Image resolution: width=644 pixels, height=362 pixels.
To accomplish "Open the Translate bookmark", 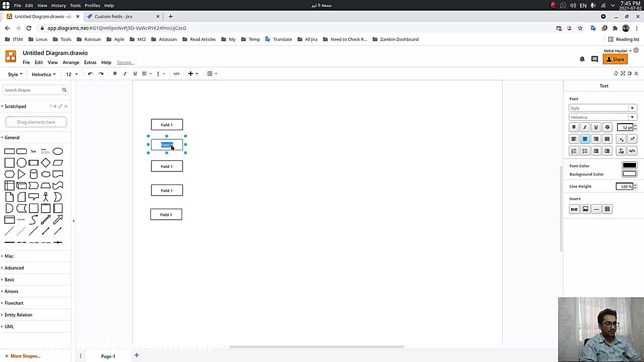I will [278, 39].
